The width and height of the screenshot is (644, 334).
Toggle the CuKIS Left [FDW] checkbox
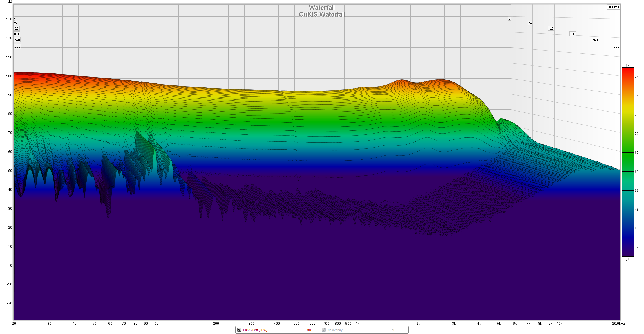point(239,330)
